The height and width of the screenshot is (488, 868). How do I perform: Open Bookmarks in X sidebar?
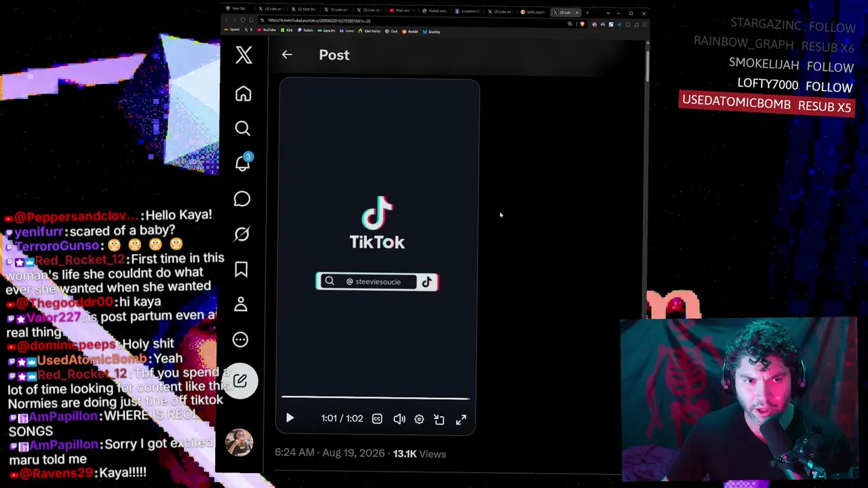pyautogui.click(x=241, y=269)
